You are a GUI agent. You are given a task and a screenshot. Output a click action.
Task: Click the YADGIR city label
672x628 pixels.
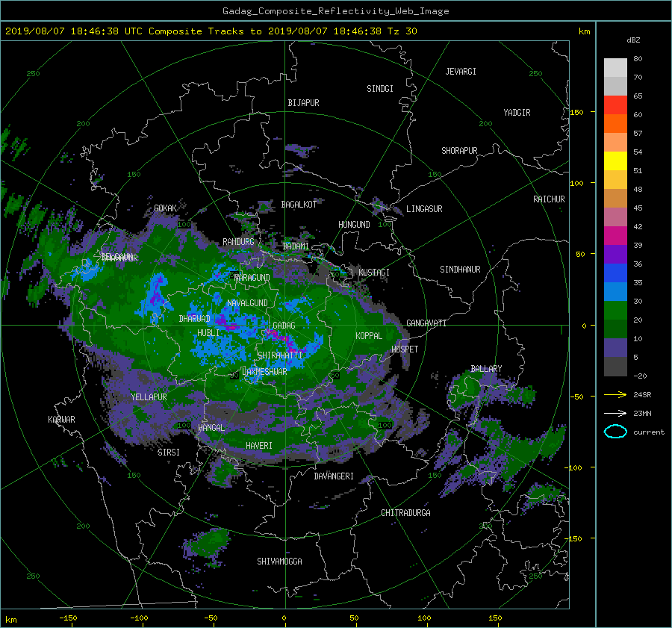pyautogui.click(x=517, y=113)
